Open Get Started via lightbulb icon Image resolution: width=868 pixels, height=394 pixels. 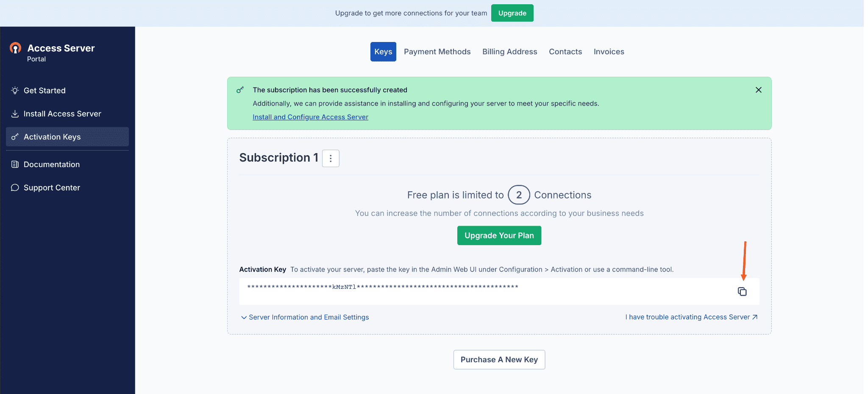pyautogui.click(x=15, y=90)
